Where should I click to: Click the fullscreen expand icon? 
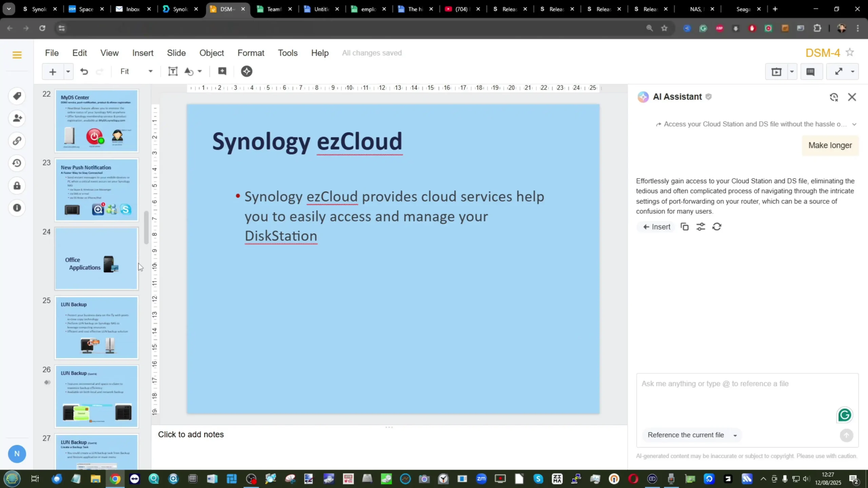click(839, 72)
